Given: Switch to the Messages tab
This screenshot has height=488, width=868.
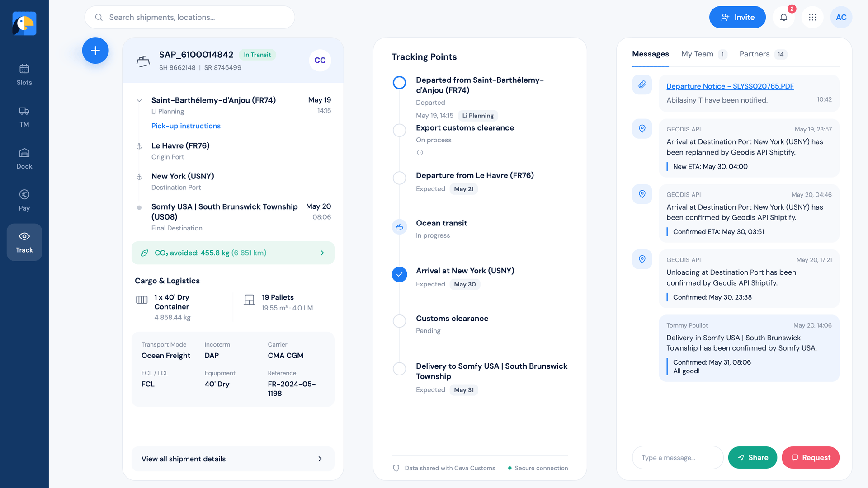Looking at the screenshot, I should point(650,54).
